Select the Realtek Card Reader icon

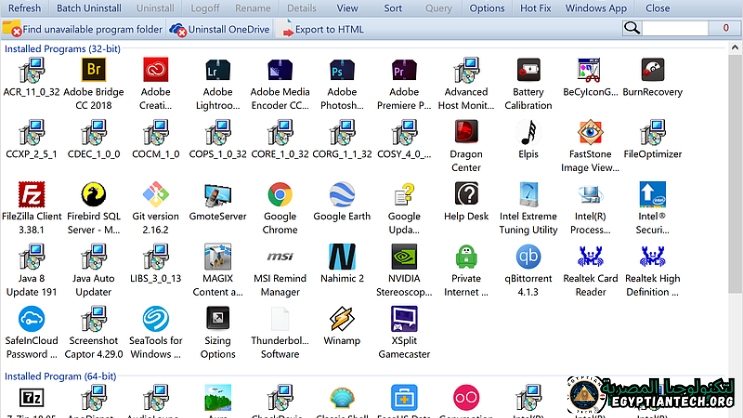(x=590, y=256)
